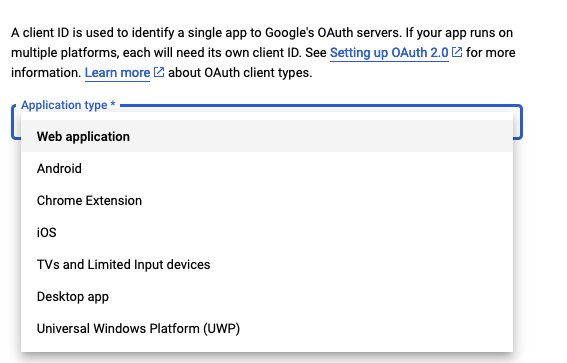
Task: Click the Application type field label
Action: click(x=68, y=105)
